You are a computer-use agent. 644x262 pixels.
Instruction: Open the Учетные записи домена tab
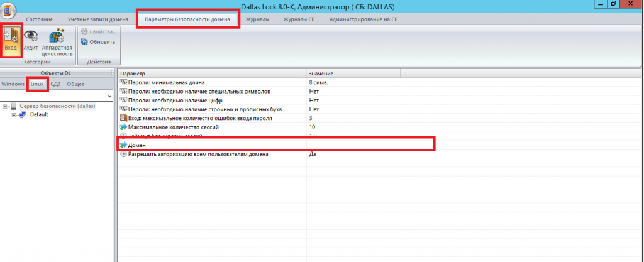[97, 19]
